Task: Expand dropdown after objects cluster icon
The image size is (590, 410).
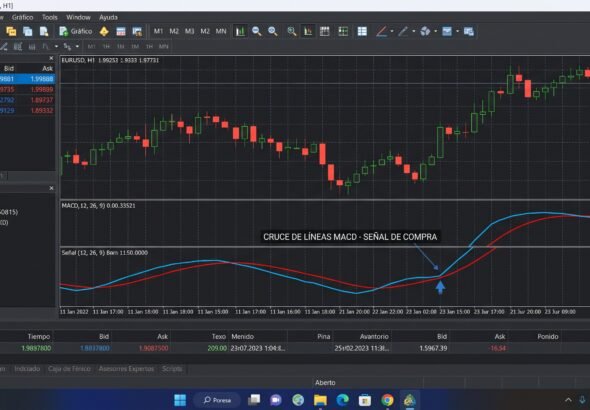Action: (77, 46)
